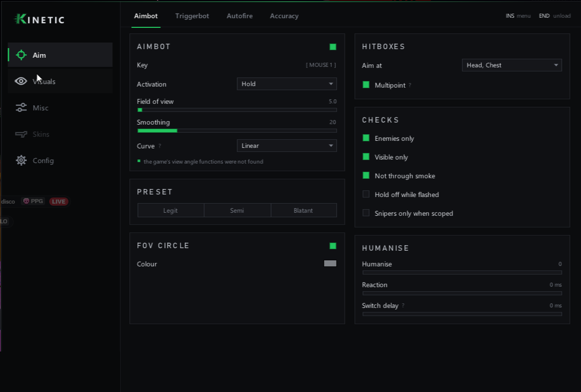Open the Activation dropdown set to Hold
Viewport: 581px width, 392px height.
[x=287, y=84]
